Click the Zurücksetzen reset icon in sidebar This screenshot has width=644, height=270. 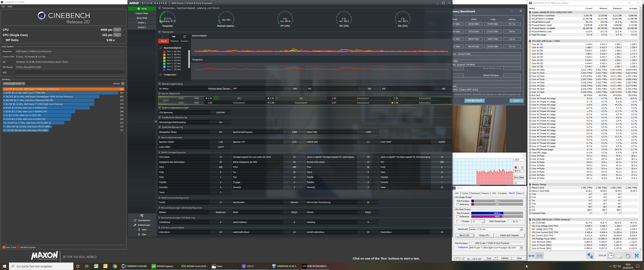coord(135,220)
